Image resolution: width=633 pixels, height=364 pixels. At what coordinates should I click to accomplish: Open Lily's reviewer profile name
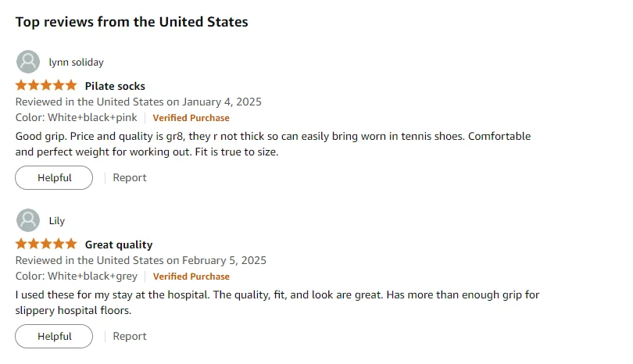pos(57,221)
